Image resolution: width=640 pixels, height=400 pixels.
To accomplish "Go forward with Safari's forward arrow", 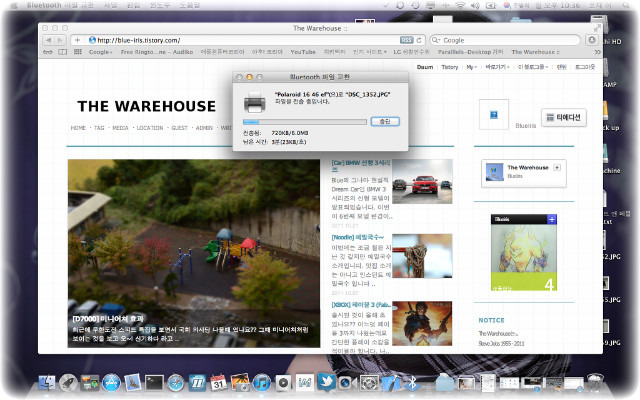I will click(60, 40).
